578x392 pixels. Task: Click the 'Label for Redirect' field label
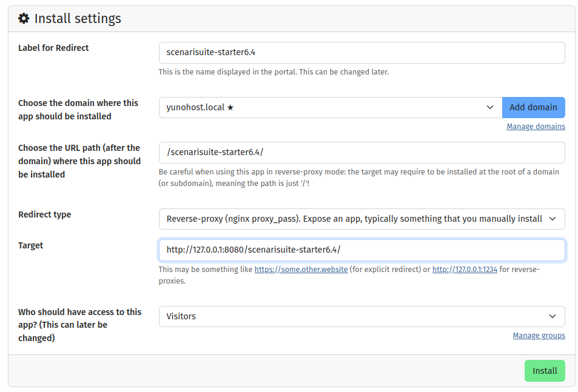(x=53, y=48)
